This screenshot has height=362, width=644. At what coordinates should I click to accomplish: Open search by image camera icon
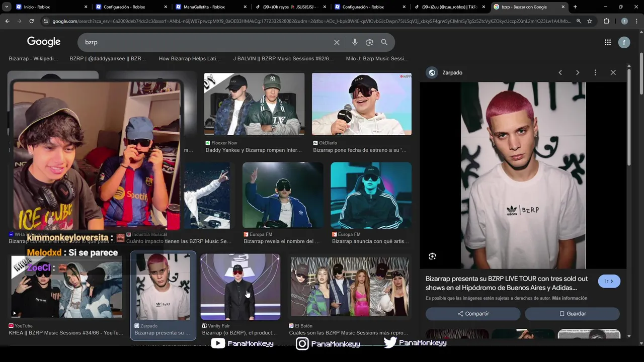click(369, 42)
